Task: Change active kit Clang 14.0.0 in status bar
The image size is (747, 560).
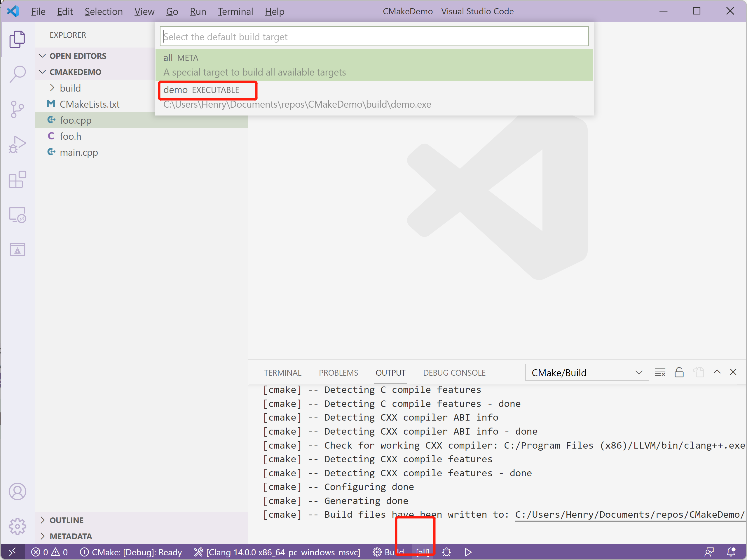Action: [x=277, y=552]
